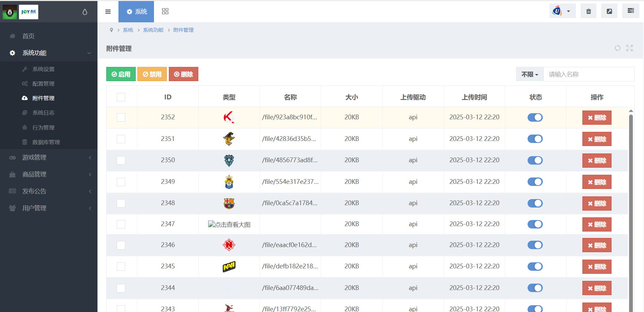Check the checkbox for row 2352
Screen dimensions: 644x312
pos(121,117)
